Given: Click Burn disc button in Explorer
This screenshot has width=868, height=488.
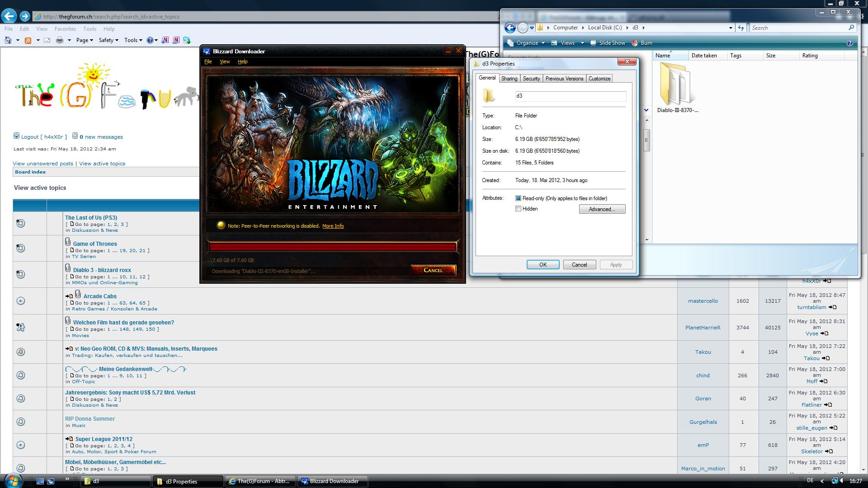Looking at the screenshot, I should (642, 43).
